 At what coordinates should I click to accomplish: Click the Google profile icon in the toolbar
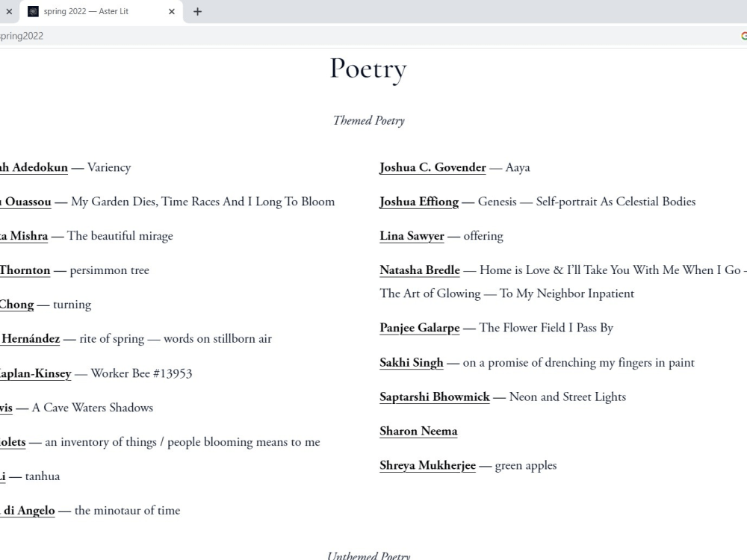[743, 35]
